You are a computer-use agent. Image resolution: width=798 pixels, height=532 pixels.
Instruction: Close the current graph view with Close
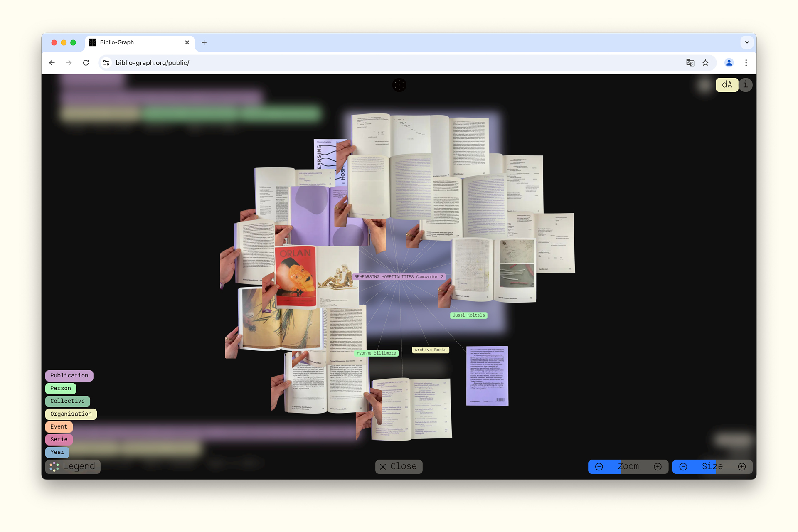pyautogui.click(x=399, y=466)
